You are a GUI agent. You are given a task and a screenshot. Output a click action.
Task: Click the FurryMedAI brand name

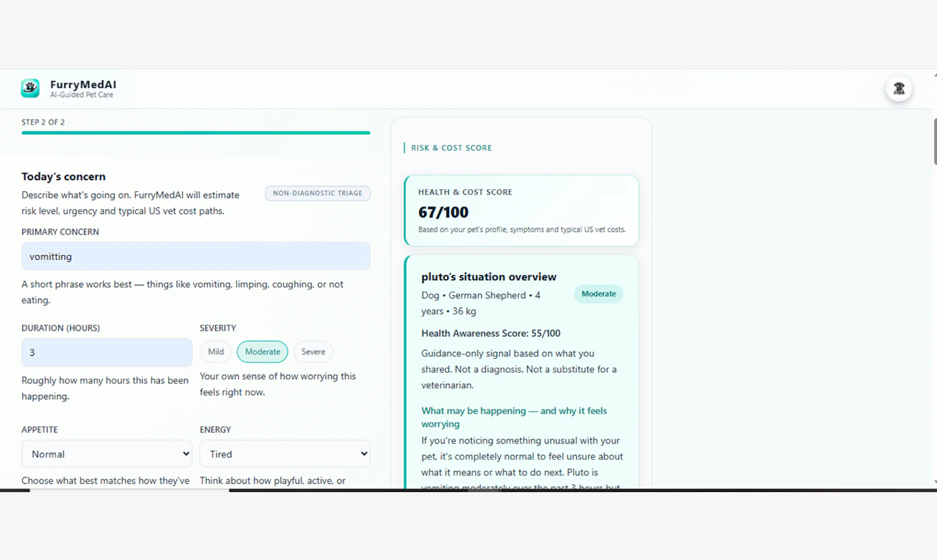(83, 84)
